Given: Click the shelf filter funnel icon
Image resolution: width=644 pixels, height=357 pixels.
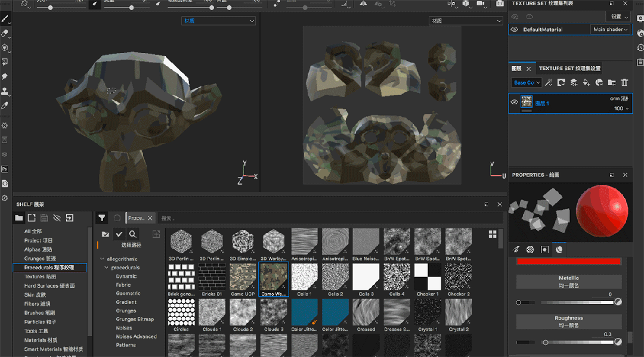Looking at the screenshot, I should (x=101, y=218).
